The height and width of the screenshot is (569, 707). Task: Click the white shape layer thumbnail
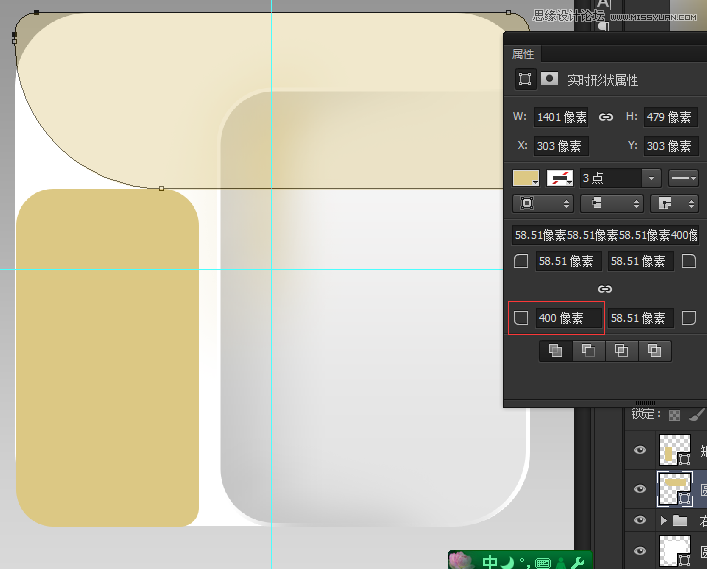(675, 551)
